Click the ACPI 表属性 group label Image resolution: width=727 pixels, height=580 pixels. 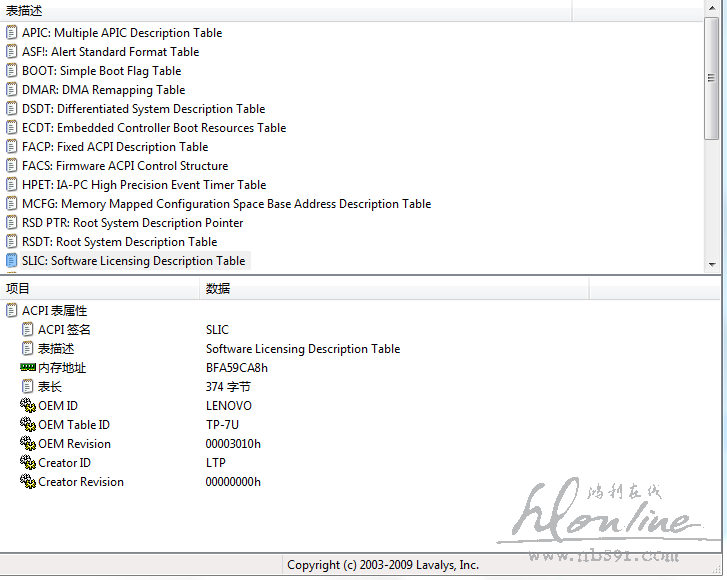coord(55,311)
